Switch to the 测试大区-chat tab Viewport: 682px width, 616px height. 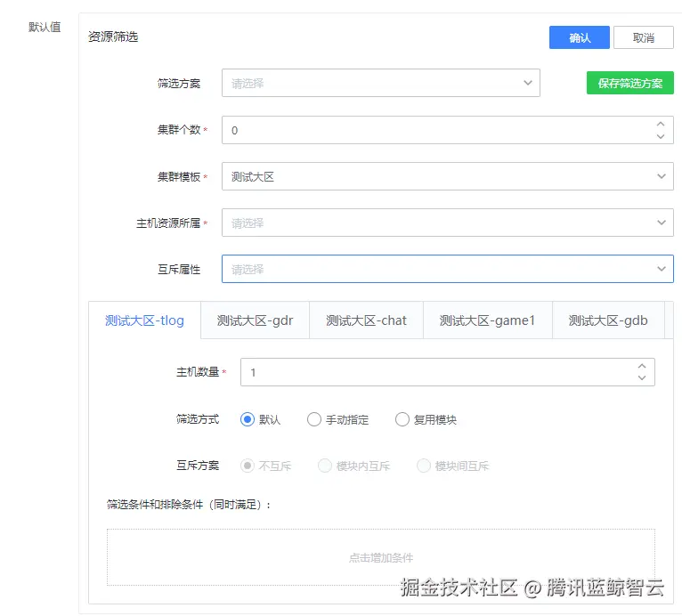point(366,320)
